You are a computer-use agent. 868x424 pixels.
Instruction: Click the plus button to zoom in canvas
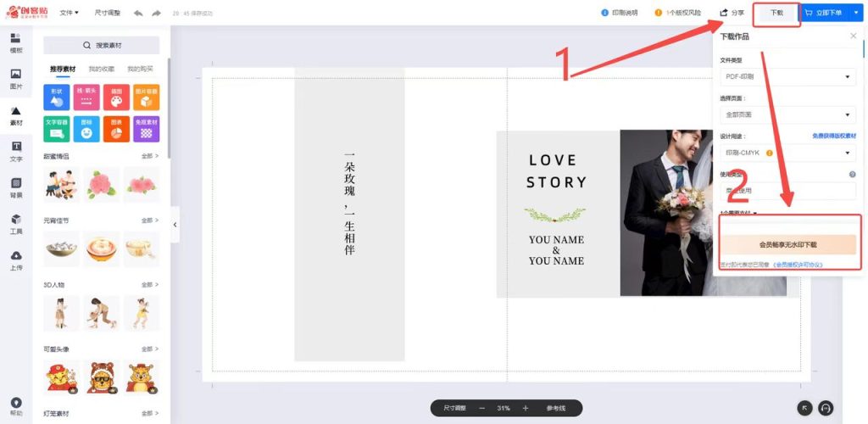point(526,408)
